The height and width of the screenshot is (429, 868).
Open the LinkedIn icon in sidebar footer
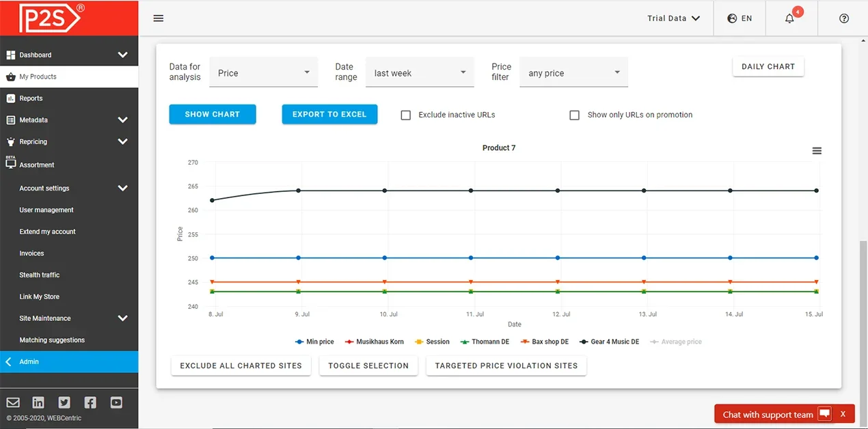[x=38, y=402]
